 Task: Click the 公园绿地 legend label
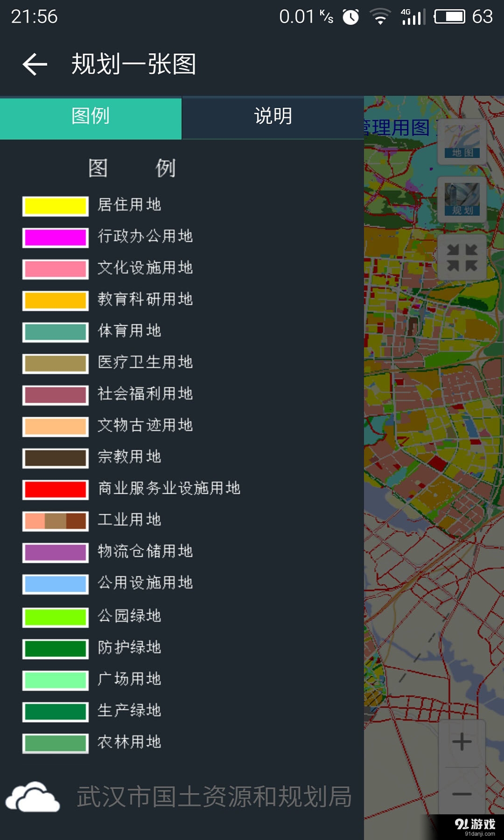tap(129, 616)
